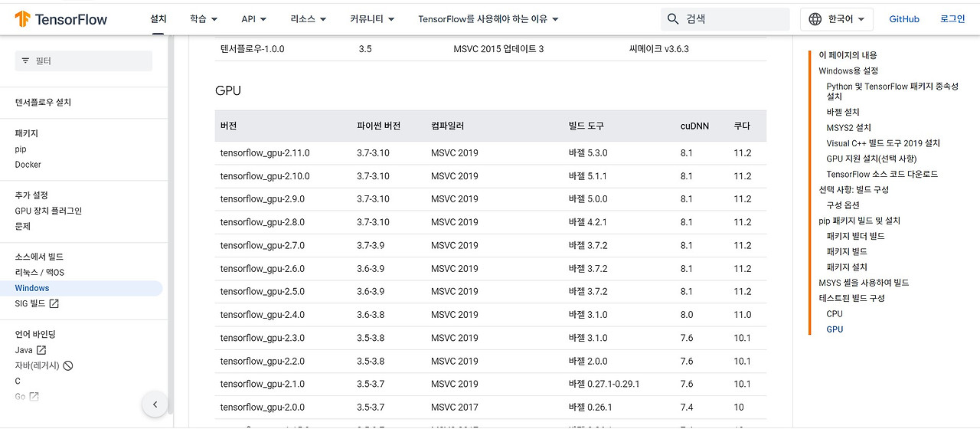Open GPU 장치 플러그인 page

pyautogui.click(x=48, y=211)
